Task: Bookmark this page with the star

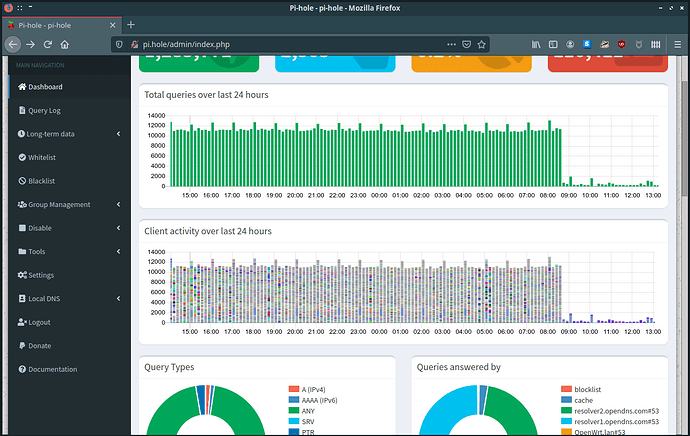Action: [482, 44]
